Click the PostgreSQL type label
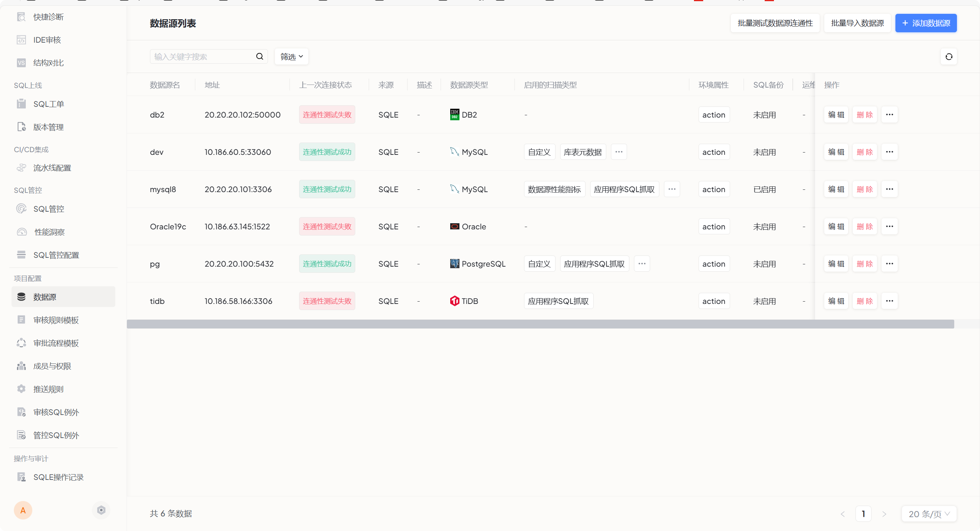This screenshot has width=980, height=531. [484, 264]
